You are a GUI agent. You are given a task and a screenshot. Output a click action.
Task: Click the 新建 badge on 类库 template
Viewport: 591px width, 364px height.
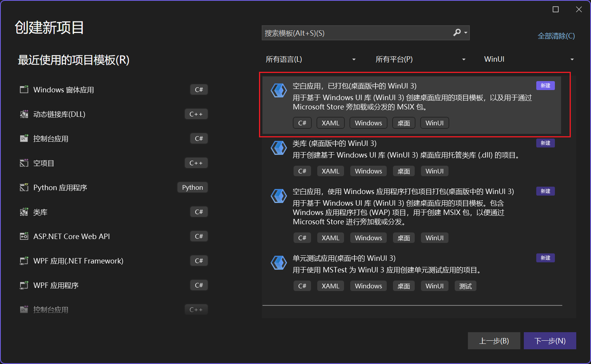coord(545,143)
